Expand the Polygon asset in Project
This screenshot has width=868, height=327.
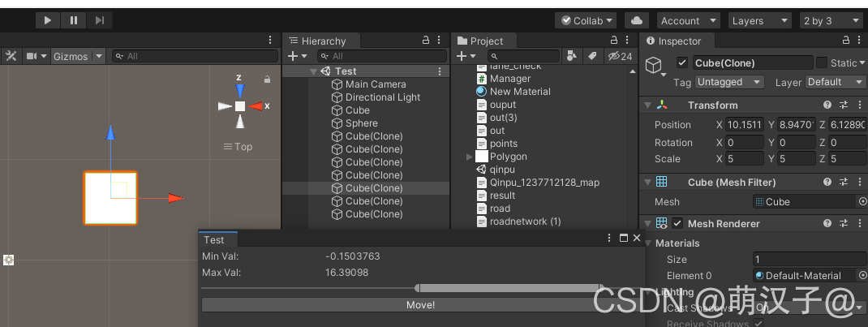coord(470,157)
